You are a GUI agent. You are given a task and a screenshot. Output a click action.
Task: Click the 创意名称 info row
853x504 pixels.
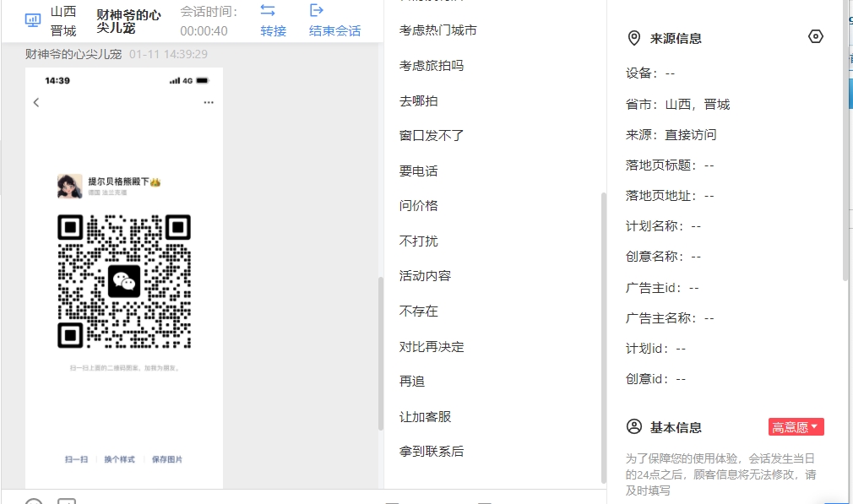point(663,257)
